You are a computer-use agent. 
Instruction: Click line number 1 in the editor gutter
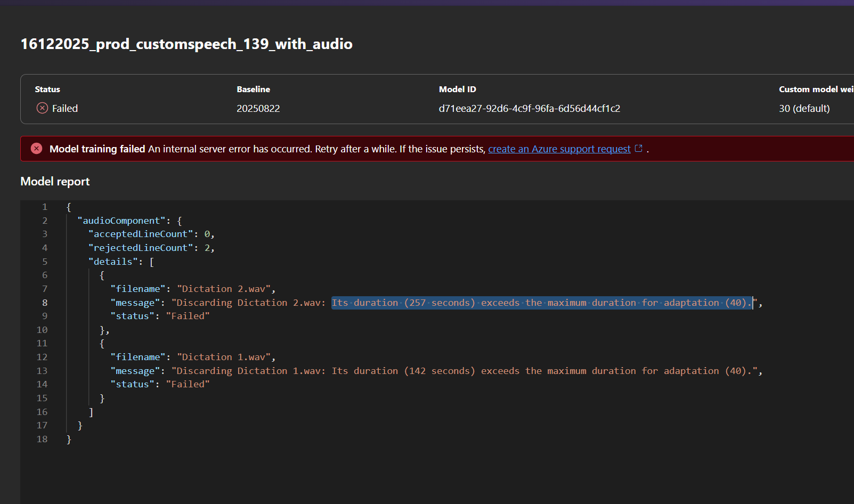(x=45, y=207)
